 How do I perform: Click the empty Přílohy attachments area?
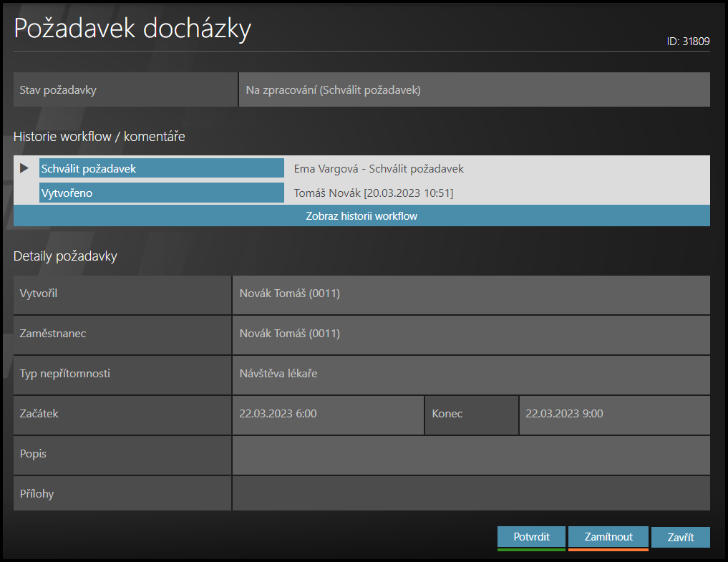tap(470, 494)
